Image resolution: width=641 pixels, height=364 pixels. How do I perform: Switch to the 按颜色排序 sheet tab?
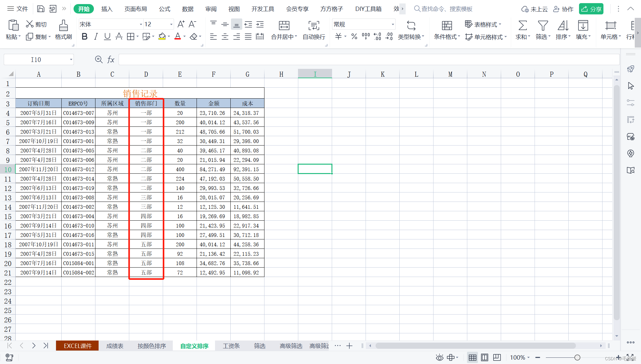tap(151, 346)
